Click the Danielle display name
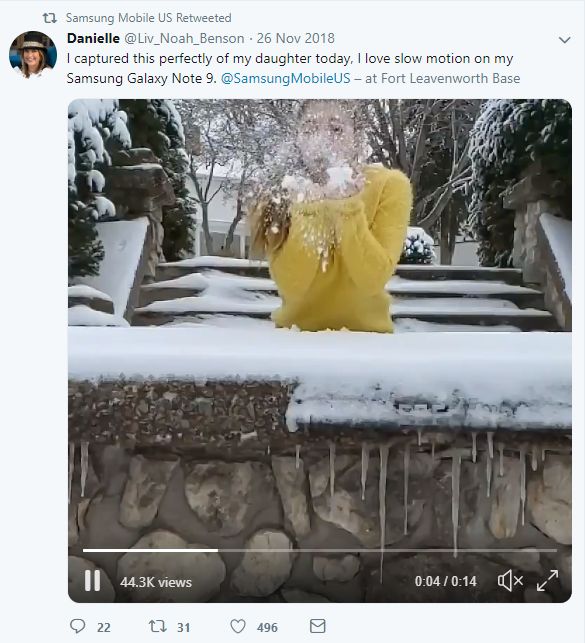 (x=93, y=39)
